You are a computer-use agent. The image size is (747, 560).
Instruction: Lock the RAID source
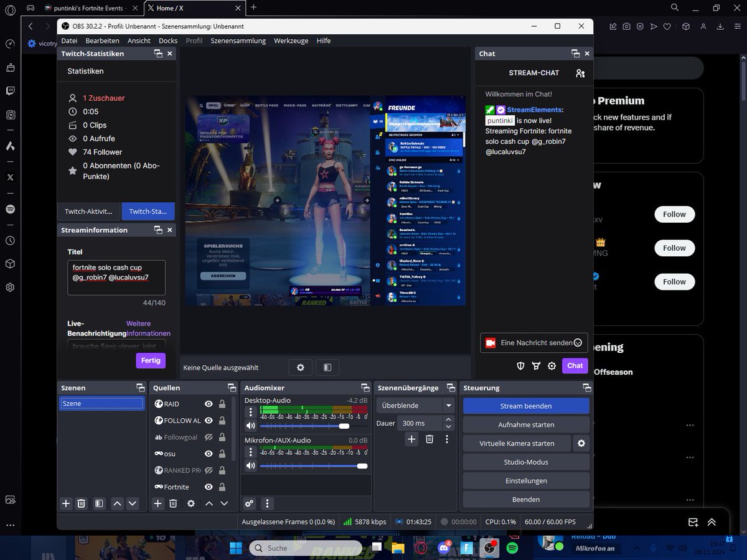coord(222,404)
